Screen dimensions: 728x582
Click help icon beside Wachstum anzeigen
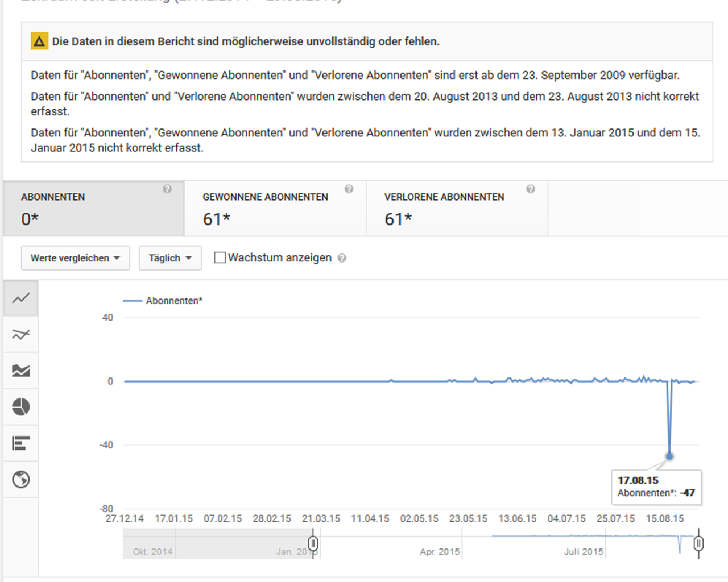point(342,258)
